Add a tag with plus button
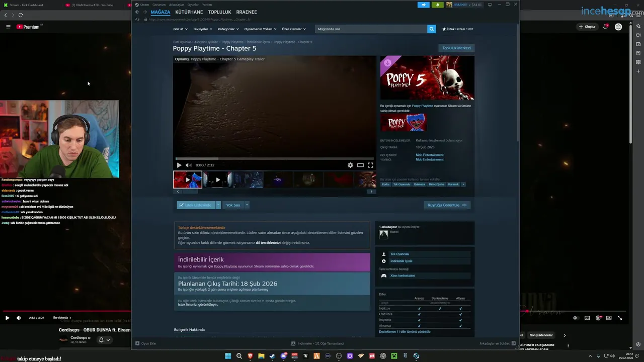Viewport: 644px width, 362px height. [463, 185]
